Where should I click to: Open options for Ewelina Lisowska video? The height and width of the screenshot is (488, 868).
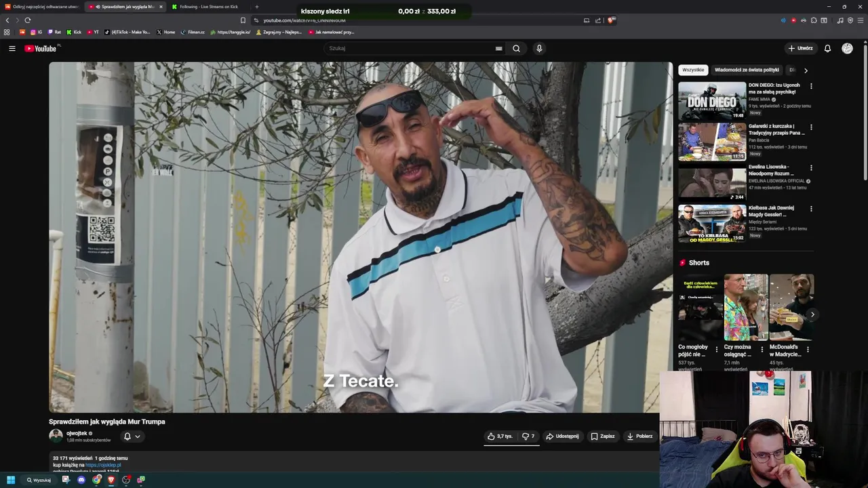tap(811, 167)
